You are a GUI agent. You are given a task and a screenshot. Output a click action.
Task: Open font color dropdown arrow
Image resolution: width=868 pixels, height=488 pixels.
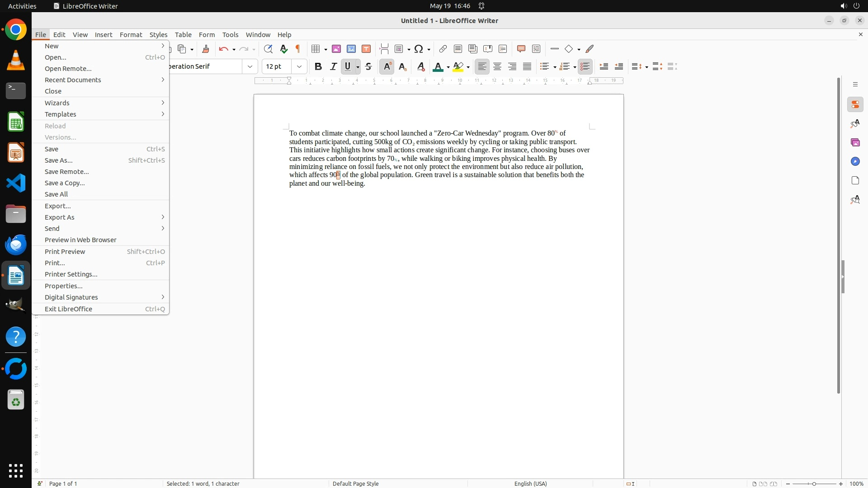point(448,67)
